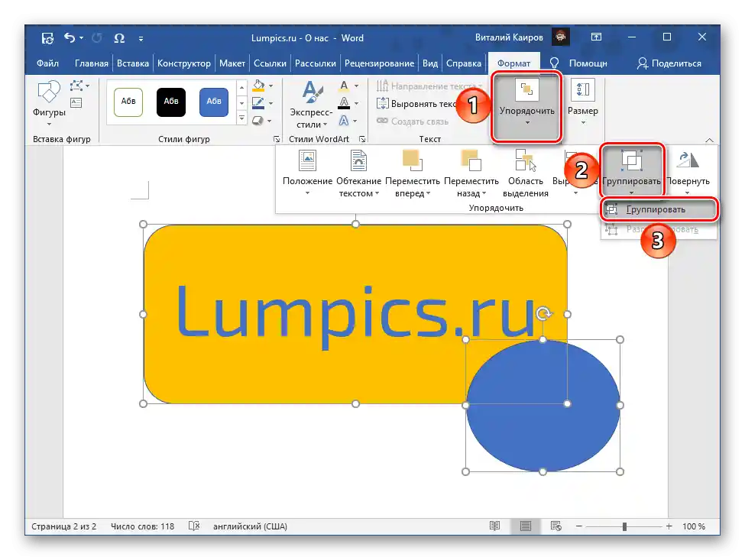Image resolution: width=745 pixels, height=560 pixels.
Task: Click Shape Fill bucket icon
Action: point(258,86)
